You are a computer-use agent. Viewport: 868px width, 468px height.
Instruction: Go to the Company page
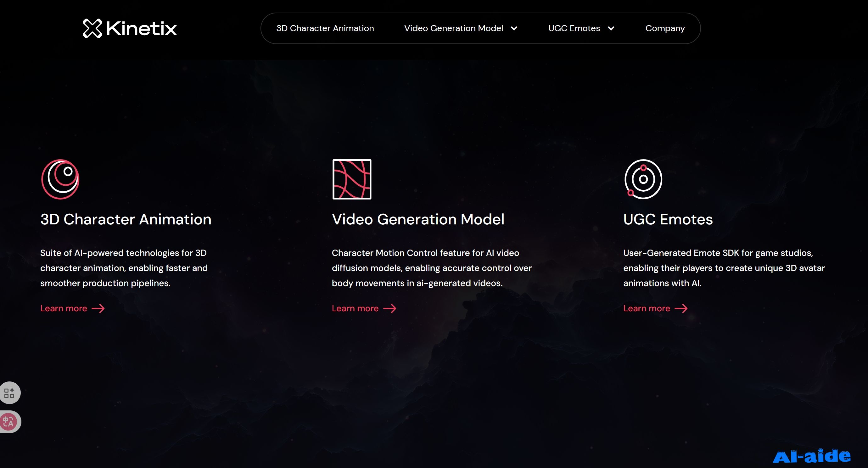tap(665, 28)
